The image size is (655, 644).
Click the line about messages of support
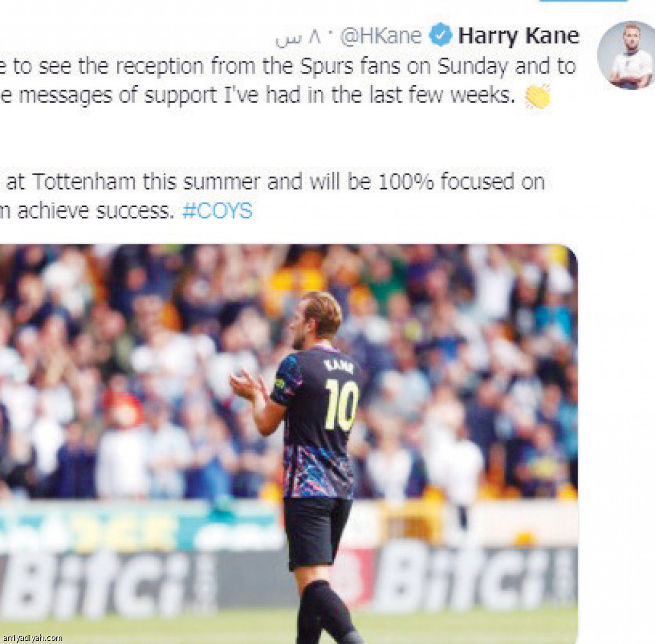coord(258,96)
